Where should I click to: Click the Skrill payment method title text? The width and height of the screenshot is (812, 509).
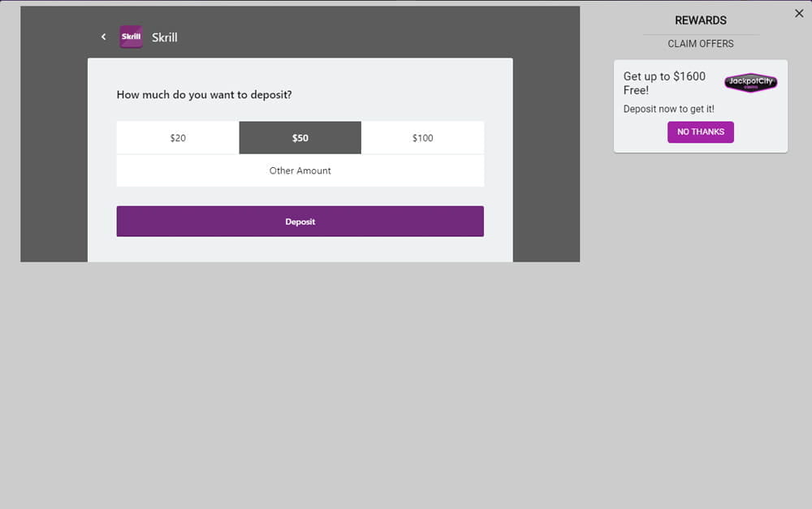165,37
